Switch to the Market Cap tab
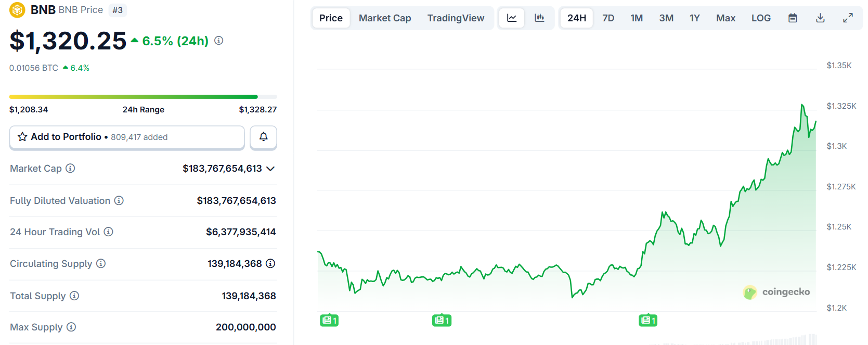 tap(385, 18)
